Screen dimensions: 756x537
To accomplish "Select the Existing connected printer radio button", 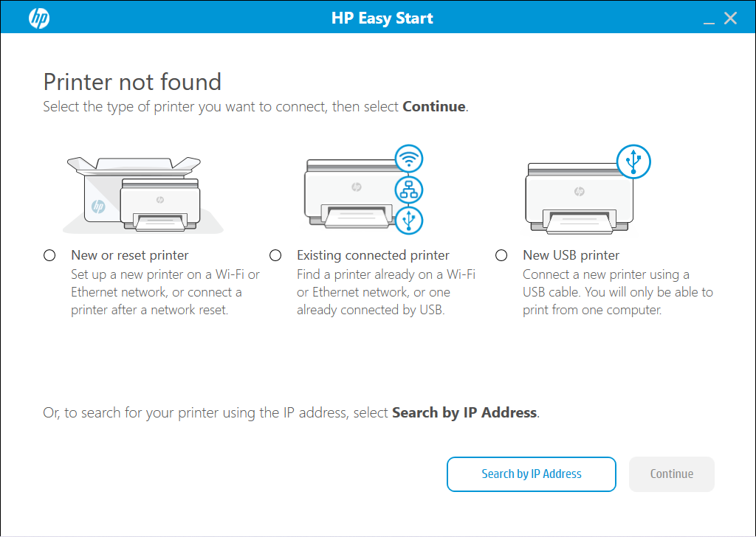I will pyautogui.click(x=275, y=255).
